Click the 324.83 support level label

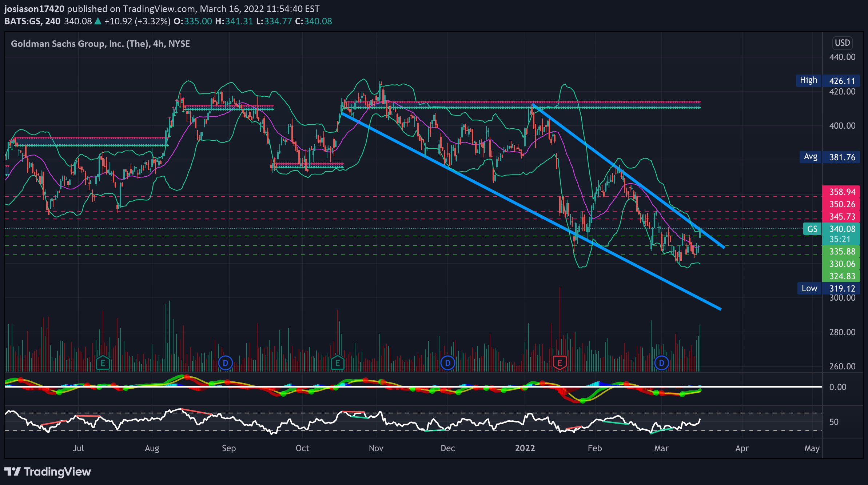click(x=841, y=276)
